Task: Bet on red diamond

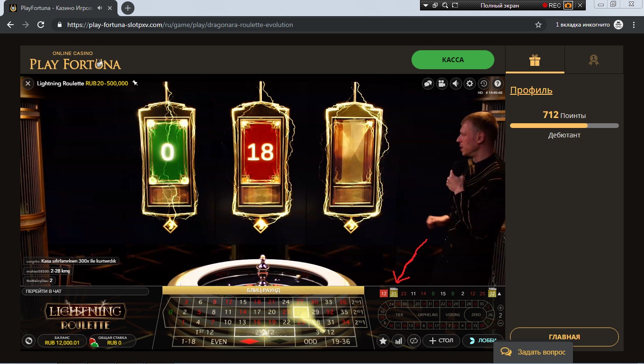Action: click(x=249, y=341)
